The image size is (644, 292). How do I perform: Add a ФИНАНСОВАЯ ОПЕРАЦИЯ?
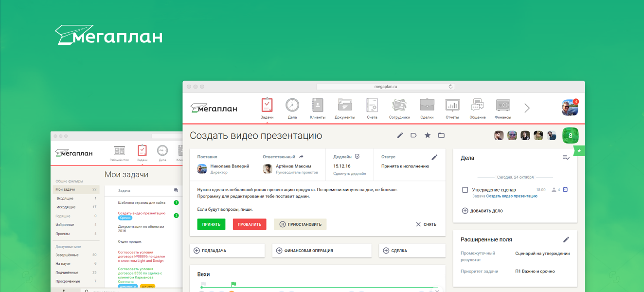[x=322, y=251]
